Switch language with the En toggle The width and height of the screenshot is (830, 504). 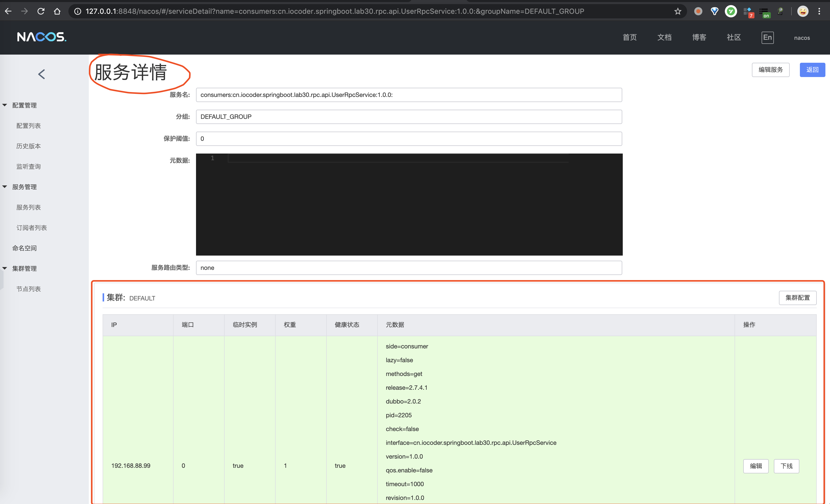coord(767,37)
